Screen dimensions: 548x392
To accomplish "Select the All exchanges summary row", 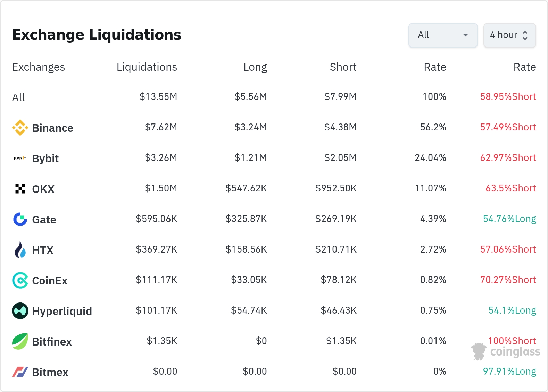I will (19, 97).
